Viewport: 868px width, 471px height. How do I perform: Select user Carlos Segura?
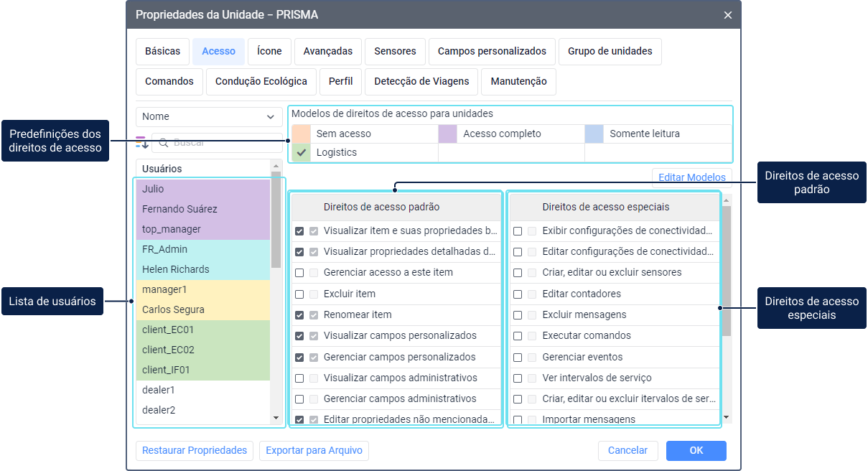[203, 310]
